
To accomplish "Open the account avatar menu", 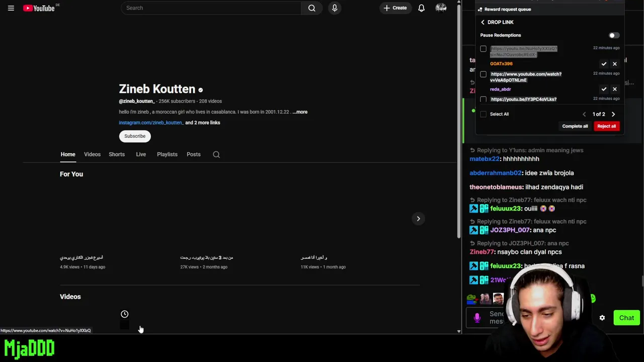I will tap(441, 8).
